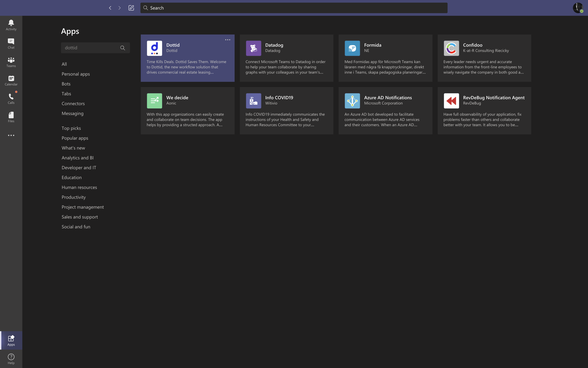Open profile avatar menu
The width and height of the screenshot is (588, 368).
[x=578, y=8]
